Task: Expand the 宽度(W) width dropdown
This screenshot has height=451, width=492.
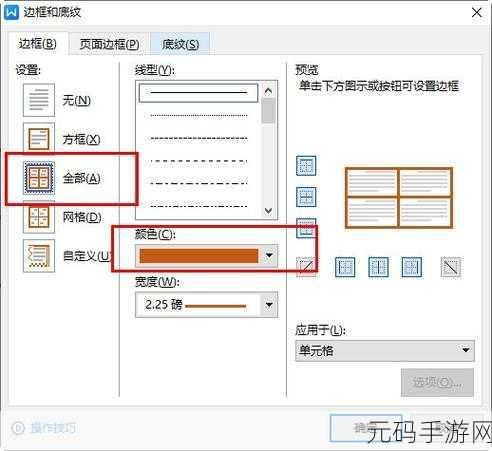Action: pos(269,305)
